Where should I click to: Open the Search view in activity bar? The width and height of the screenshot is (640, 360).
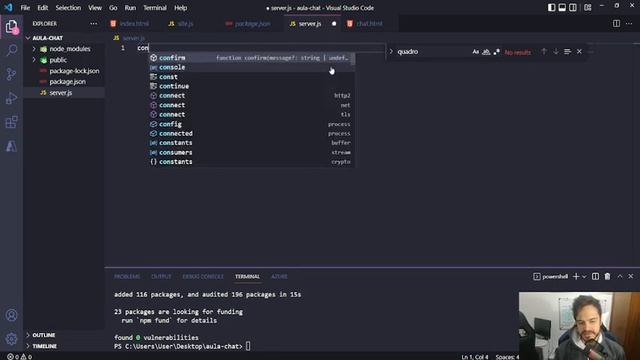tap(11, 51)
